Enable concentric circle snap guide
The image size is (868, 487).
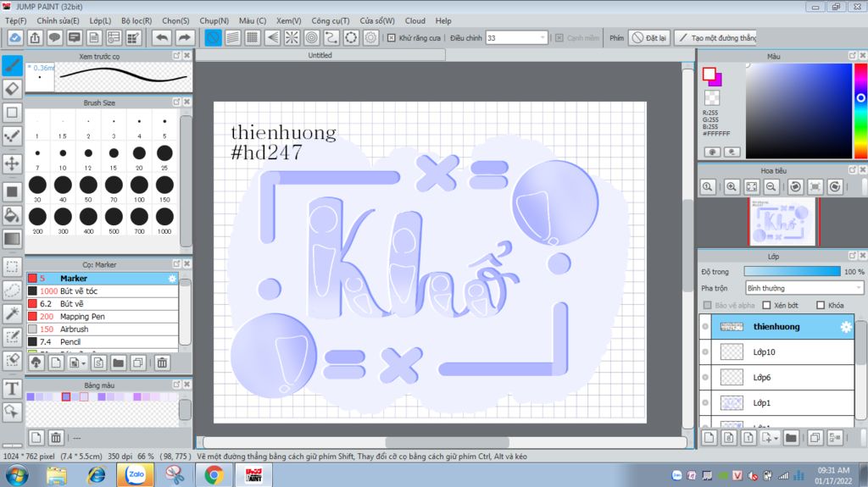[312, 37]
